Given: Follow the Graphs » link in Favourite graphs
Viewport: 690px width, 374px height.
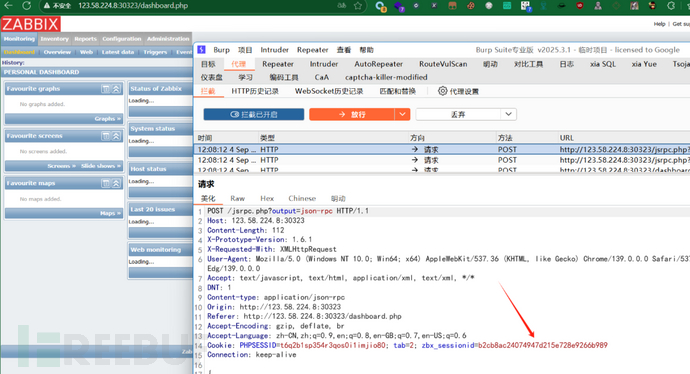Looking at the screenshot, I should click(x=107, y=119).
